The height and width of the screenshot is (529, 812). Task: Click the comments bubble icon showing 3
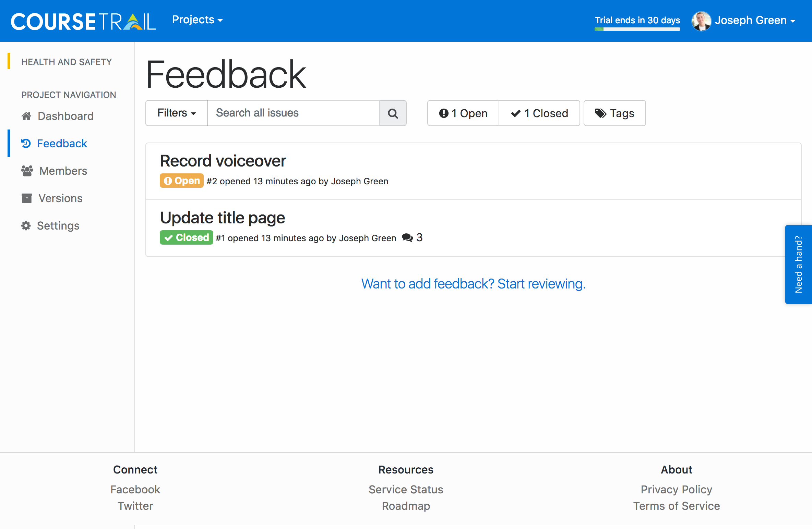coord(407,237)
